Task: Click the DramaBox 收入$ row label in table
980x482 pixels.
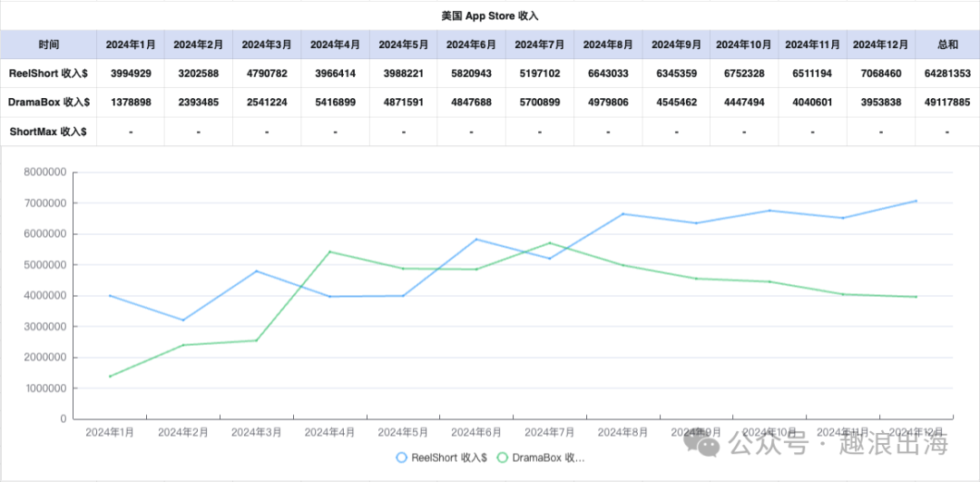Action: tap(49, 103)
